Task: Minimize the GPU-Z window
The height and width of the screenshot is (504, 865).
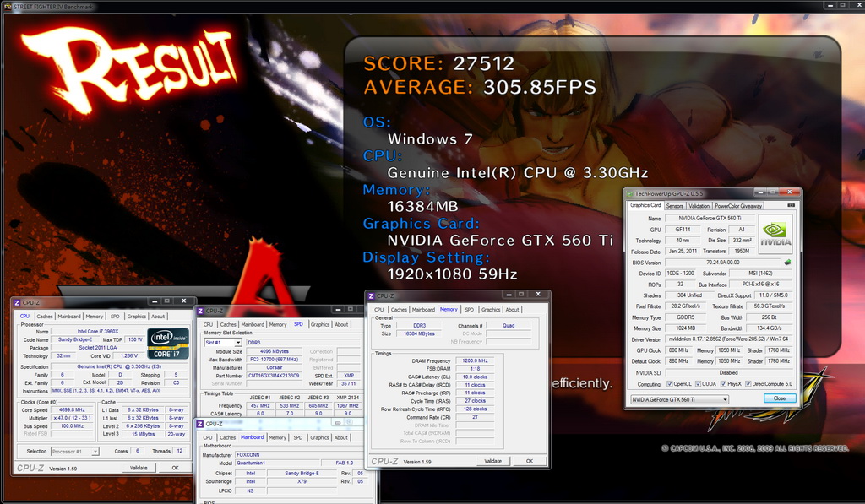Action: tap(759, 192)
